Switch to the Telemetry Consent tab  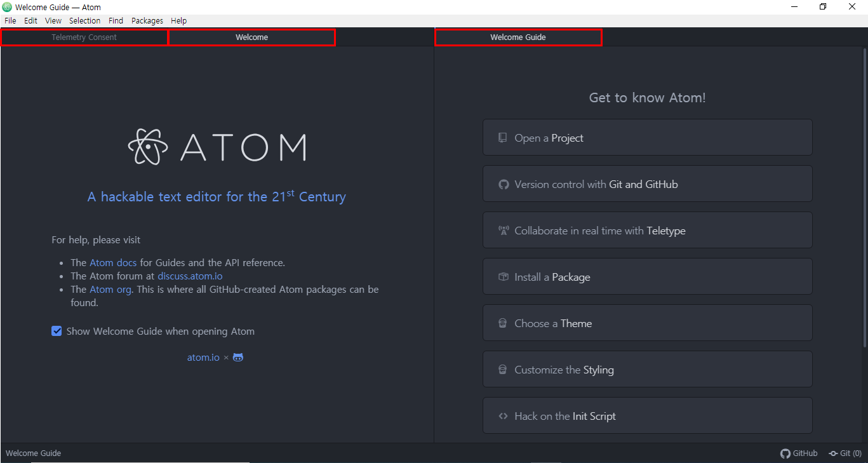click(84, 37)
